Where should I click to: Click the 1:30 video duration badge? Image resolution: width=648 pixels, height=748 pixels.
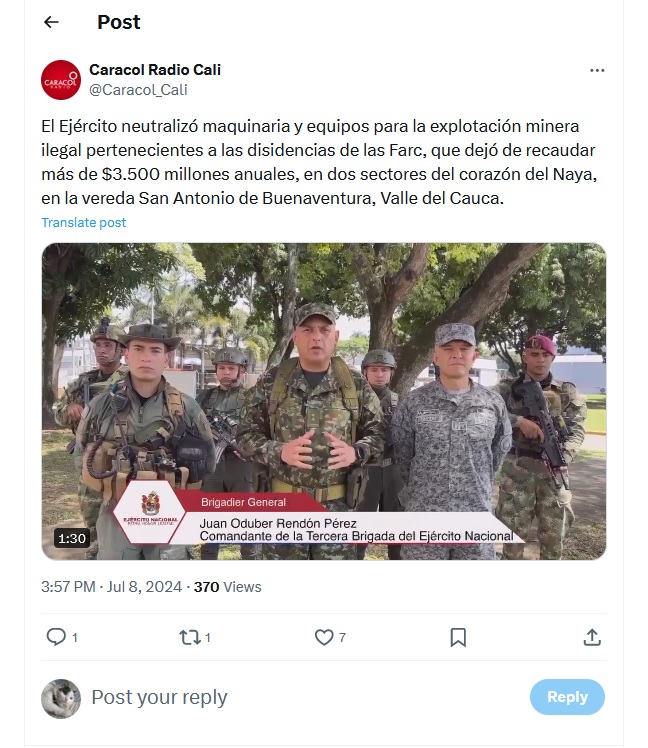point(72,539)
